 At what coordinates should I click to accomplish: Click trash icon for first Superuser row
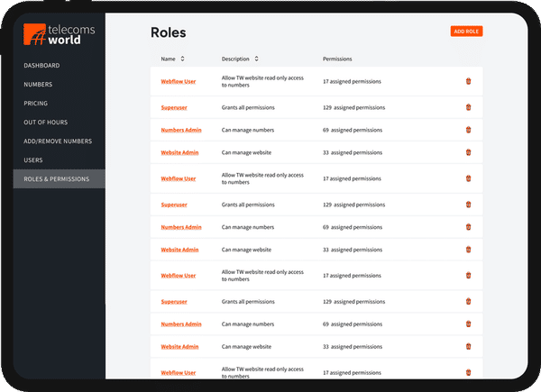click(x=468, y=107)
